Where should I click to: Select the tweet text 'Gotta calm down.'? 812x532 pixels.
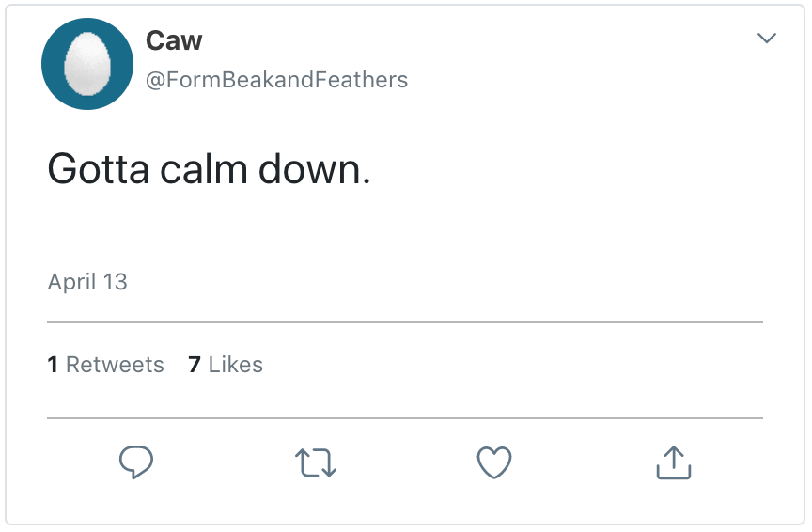tap(209, 169)
